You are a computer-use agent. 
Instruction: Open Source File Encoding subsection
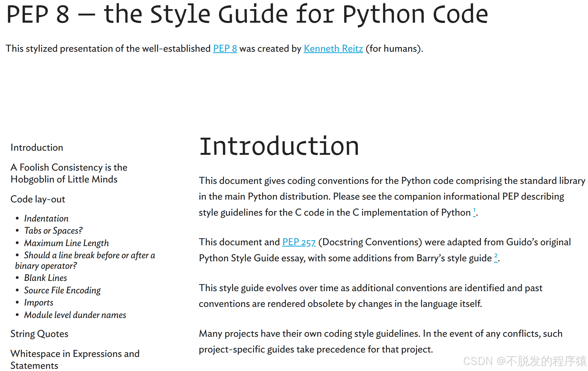click(x=62, y=290)
